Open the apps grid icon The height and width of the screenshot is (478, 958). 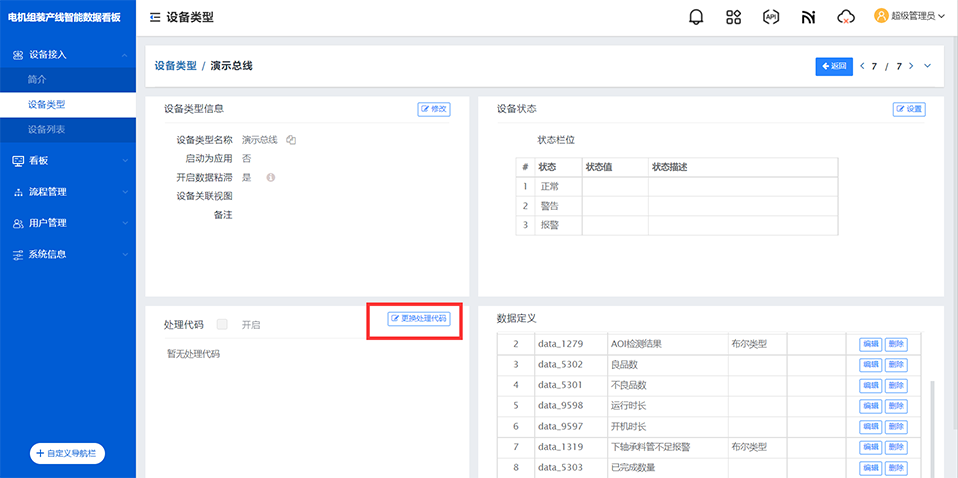[x=733, y=17]
